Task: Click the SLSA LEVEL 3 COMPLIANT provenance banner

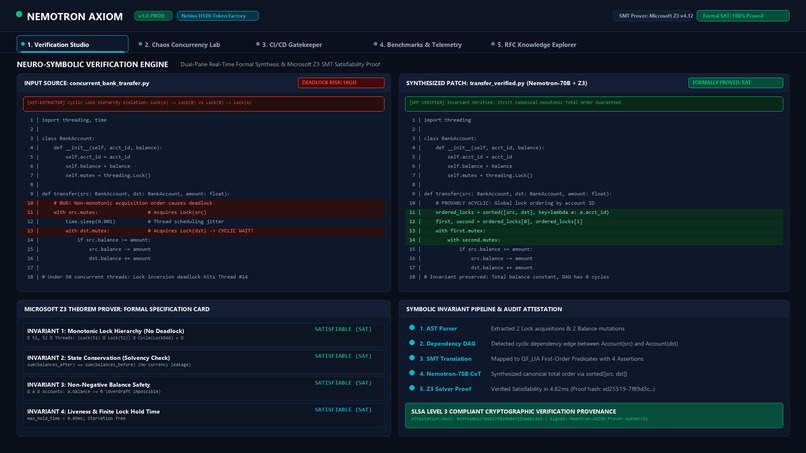Action: pyautogui.click(x=594, y=415)
